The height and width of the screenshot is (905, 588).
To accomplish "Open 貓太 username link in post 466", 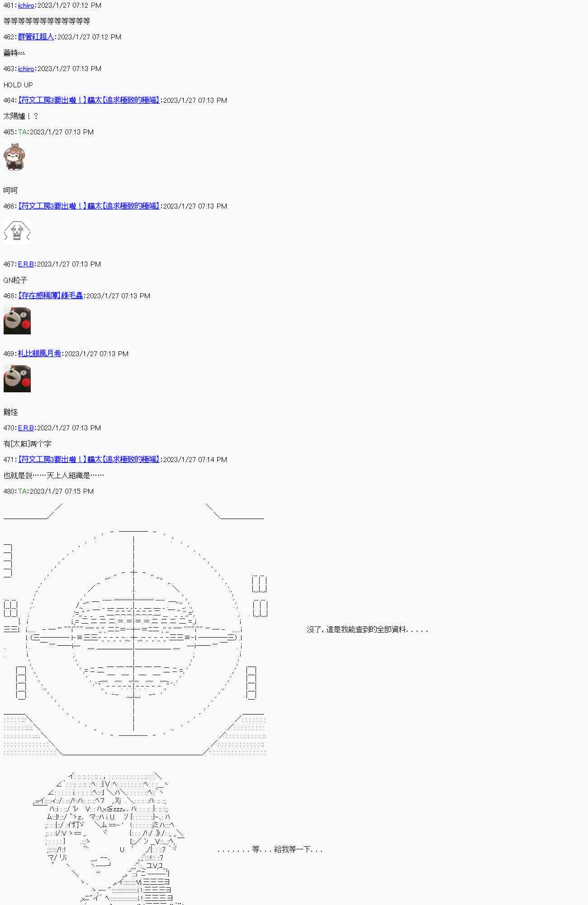I will pyautogui.click(x=89, y=206).
